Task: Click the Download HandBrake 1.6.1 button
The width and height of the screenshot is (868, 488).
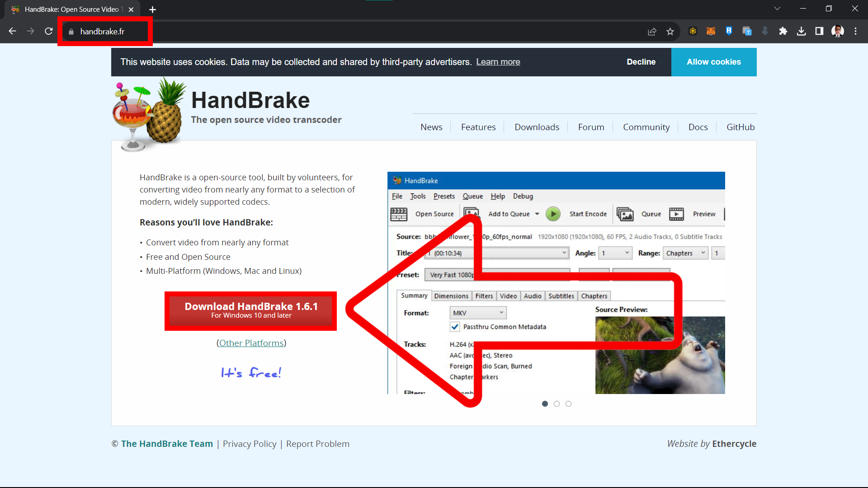Action: 250,310
